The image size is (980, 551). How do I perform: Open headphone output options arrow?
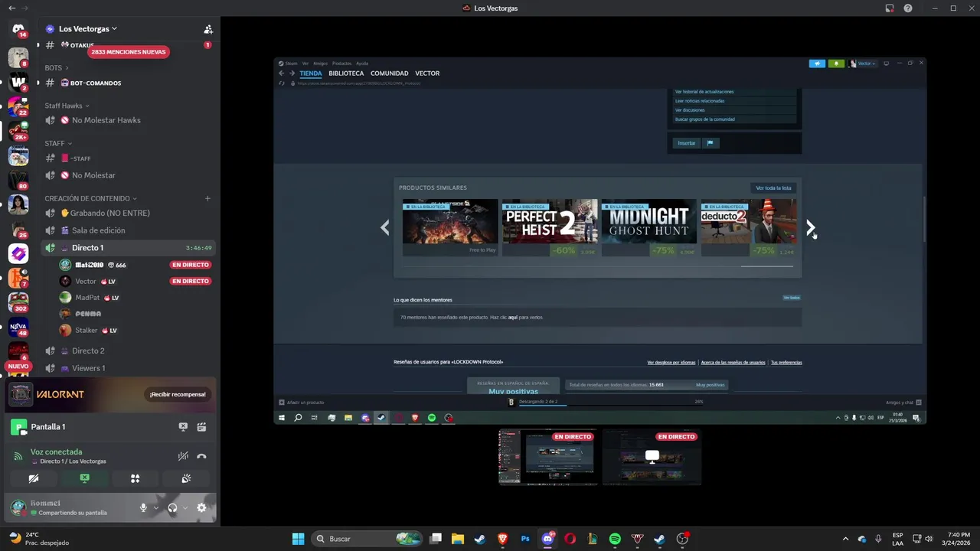[185, 507]
